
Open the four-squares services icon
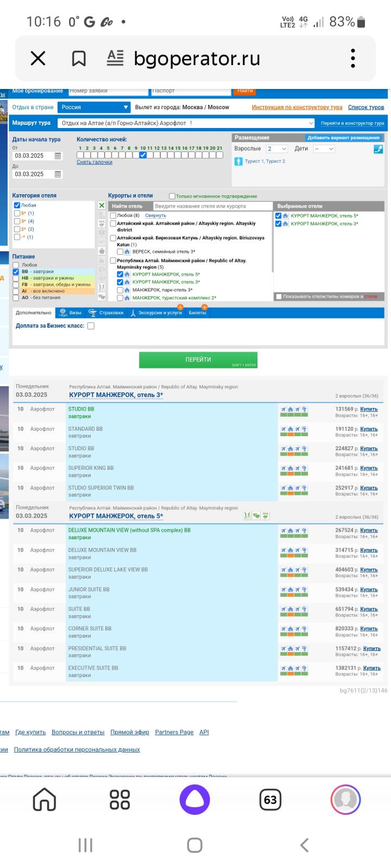[119, 799]
